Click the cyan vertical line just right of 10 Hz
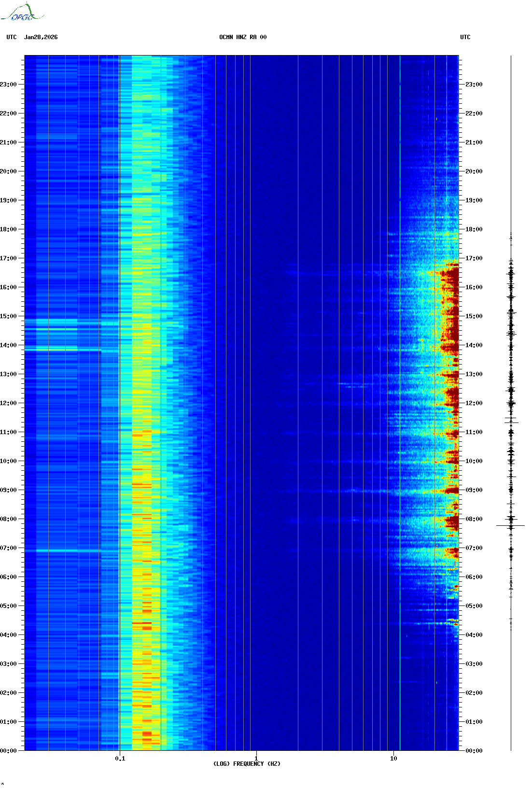This screenshot has height=789, width=532. pyautogui.click(x=400, y=386)
